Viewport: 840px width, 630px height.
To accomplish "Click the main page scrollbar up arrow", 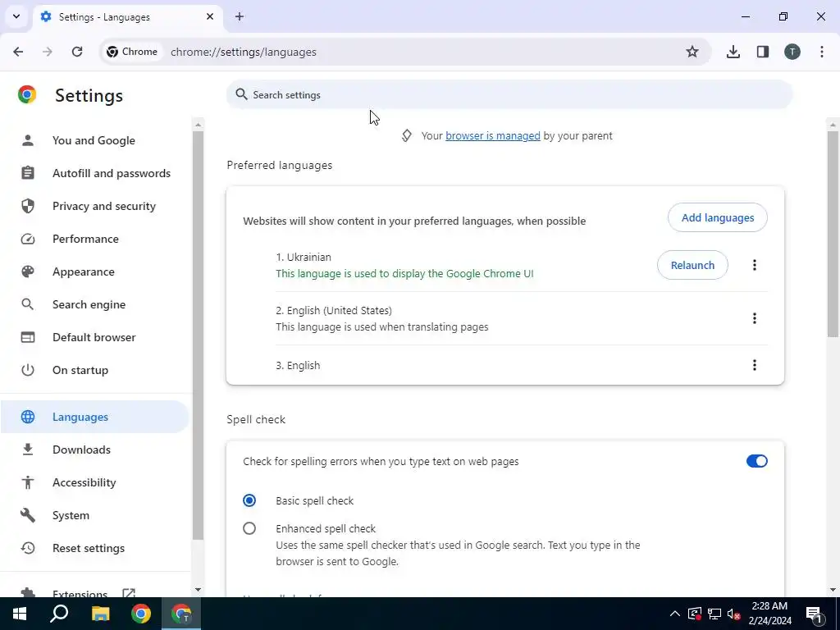I will click(833, 125).
